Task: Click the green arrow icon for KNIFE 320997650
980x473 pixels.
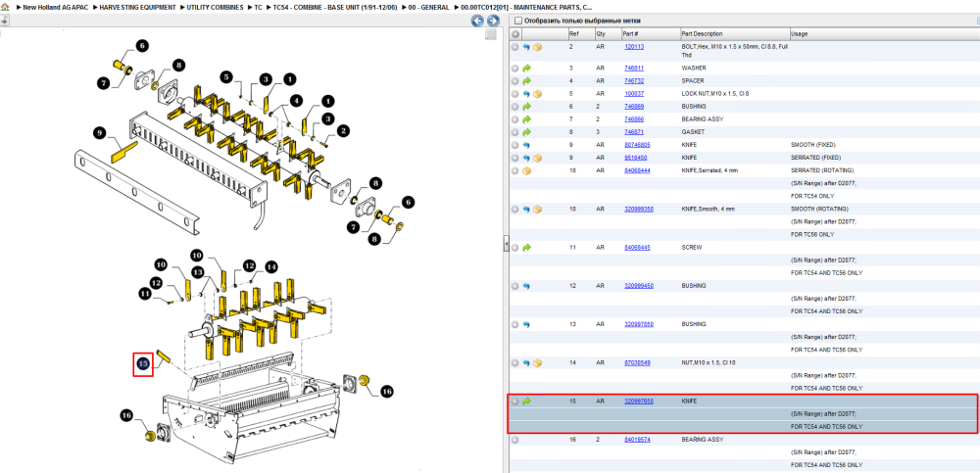Action: 526,402
